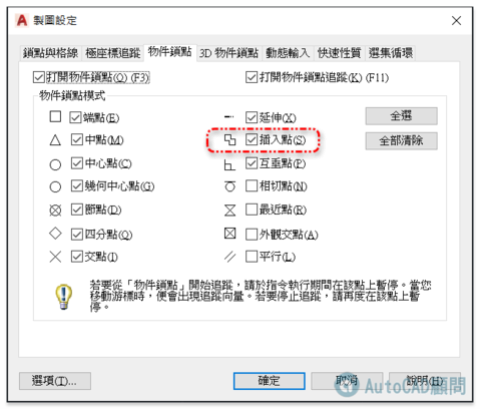Toggle 打開物件鎖點追蹤 (F11) checkbox
Viewport: 480px width, 409px height.
point(251,77)
